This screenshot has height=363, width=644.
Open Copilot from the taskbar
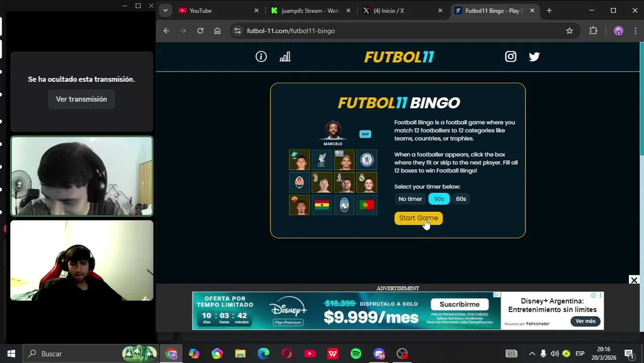click(x=194, y=353)
